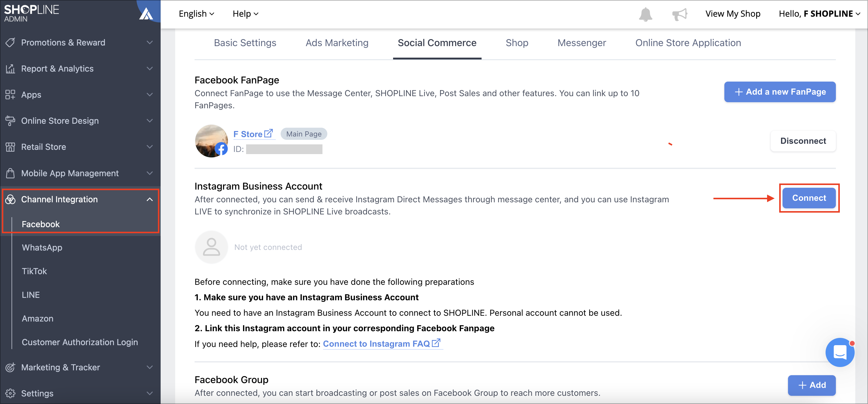
Task: Collapse Channel Integration chevron
Action: coord(150,199)
